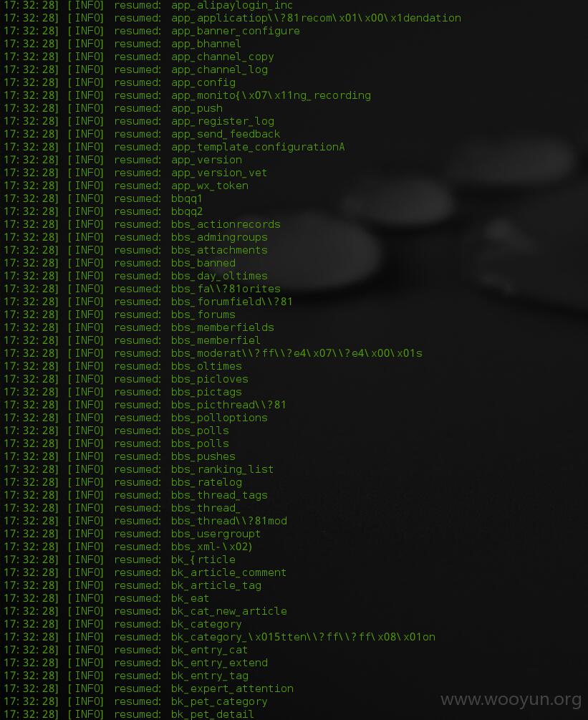Select the text app_banner_configure
This screenshot has height=720, width=588.
click(x=236, y=32)
